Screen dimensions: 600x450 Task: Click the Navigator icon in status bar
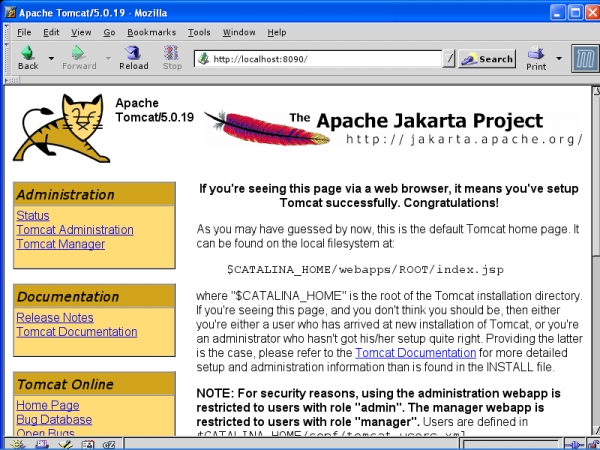[17, 445]
